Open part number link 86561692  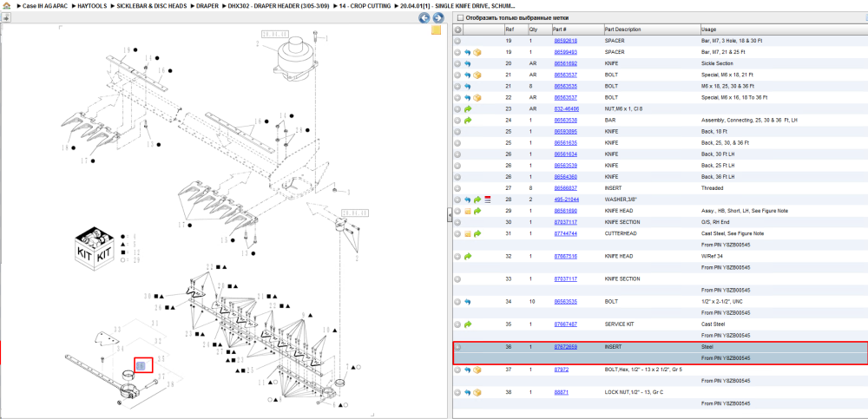click(x=566, y=63)
